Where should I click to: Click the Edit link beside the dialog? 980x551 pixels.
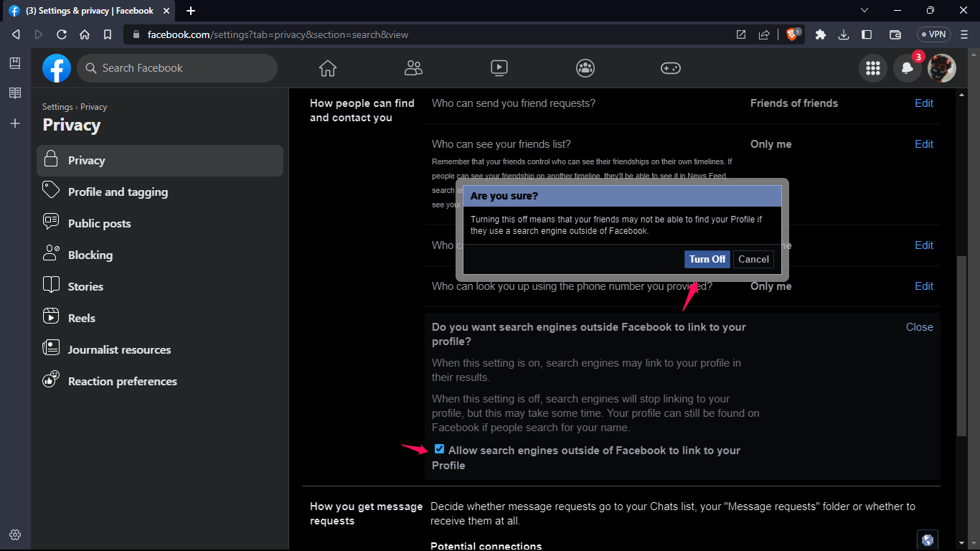[924, 245]
